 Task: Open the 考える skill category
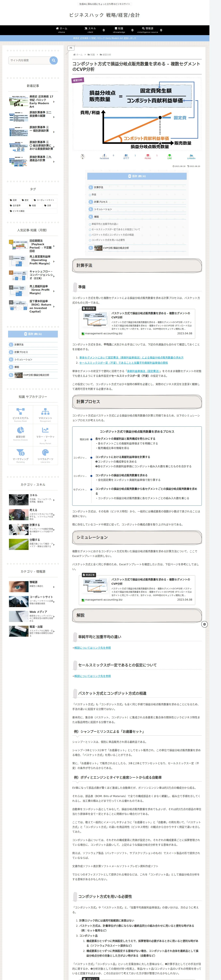(x=33, y=514)
